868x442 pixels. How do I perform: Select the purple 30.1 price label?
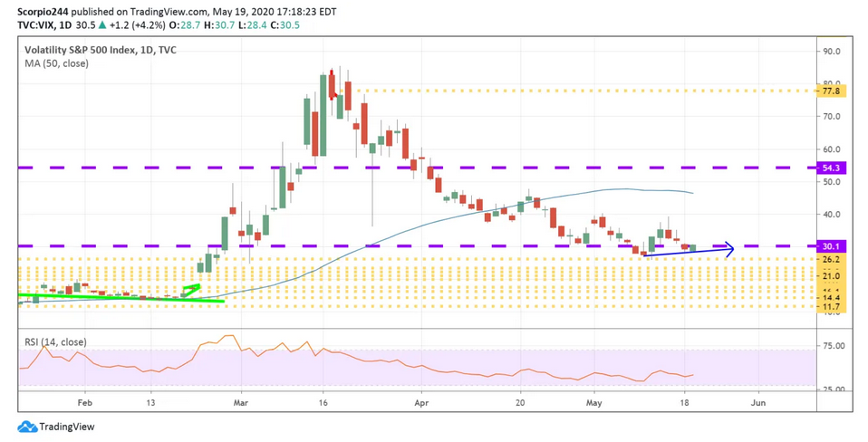coord(831,246)
